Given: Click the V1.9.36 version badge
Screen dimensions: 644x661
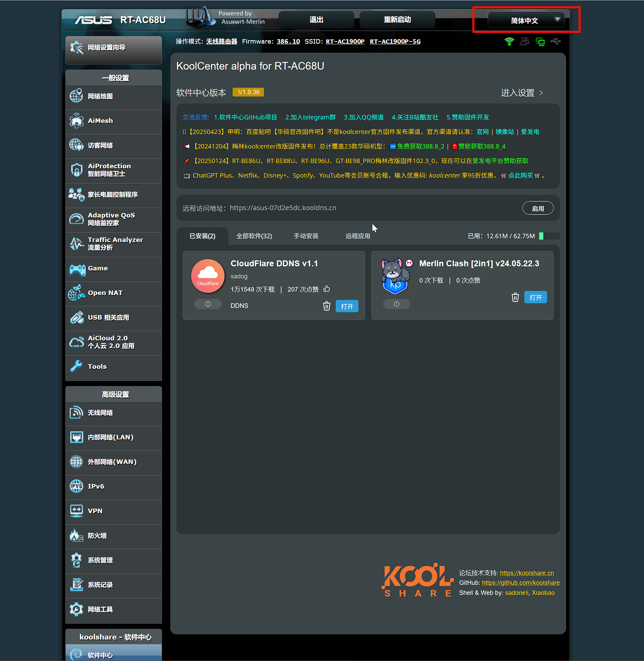Looking at the screenshot, I should tap(248, 92).
